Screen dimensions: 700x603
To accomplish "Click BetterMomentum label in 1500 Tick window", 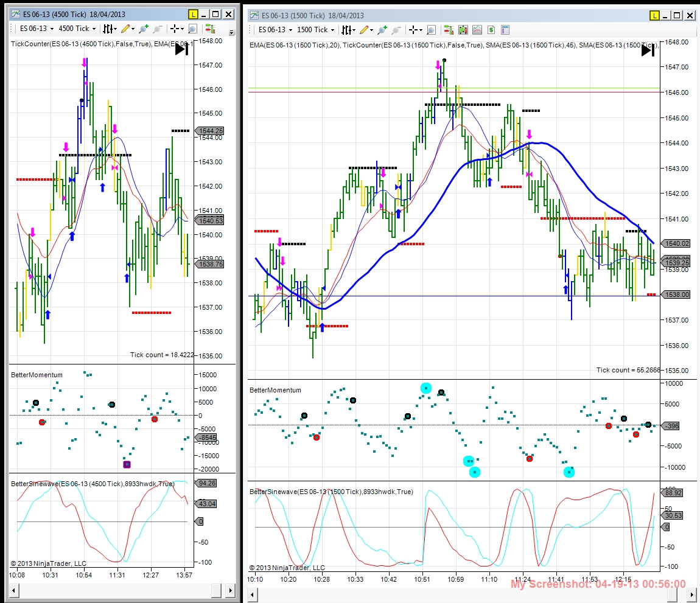I will (276, 390).
